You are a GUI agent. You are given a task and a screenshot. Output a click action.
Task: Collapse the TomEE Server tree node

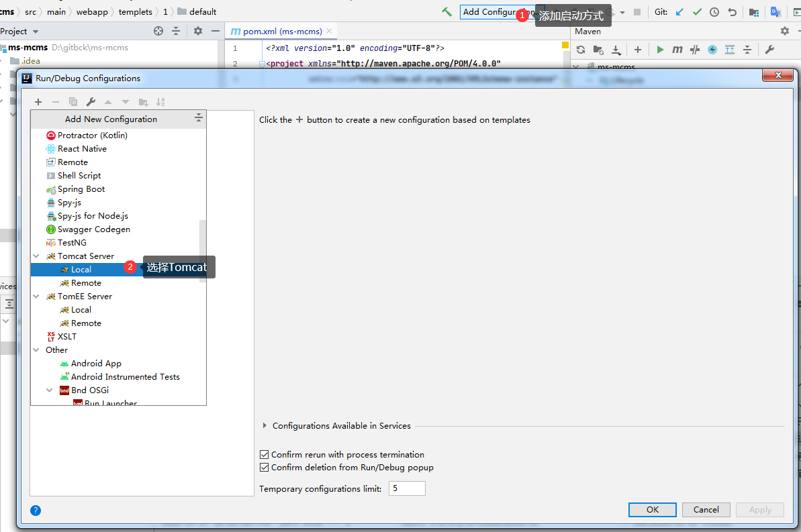[36, 297]
